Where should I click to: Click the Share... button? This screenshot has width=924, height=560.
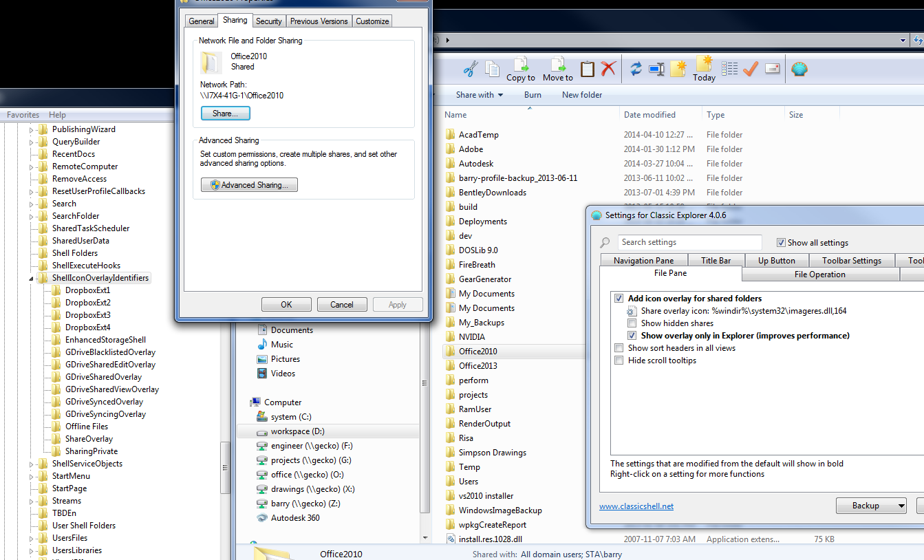(226, 114)
